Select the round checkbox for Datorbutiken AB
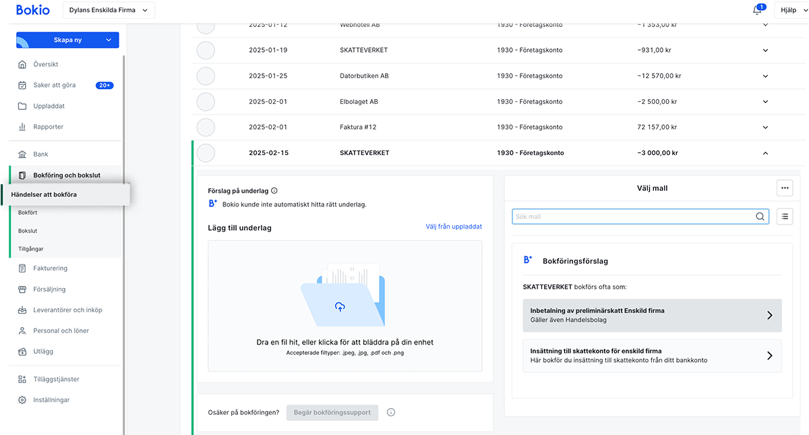This screenshot has height=435, width=809. (206, 75)
